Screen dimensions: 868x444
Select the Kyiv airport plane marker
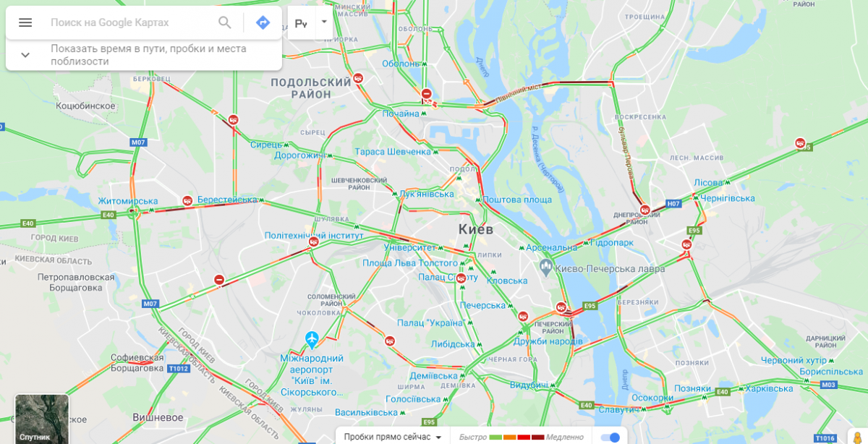pyautogui.click(x=312, y=338)
